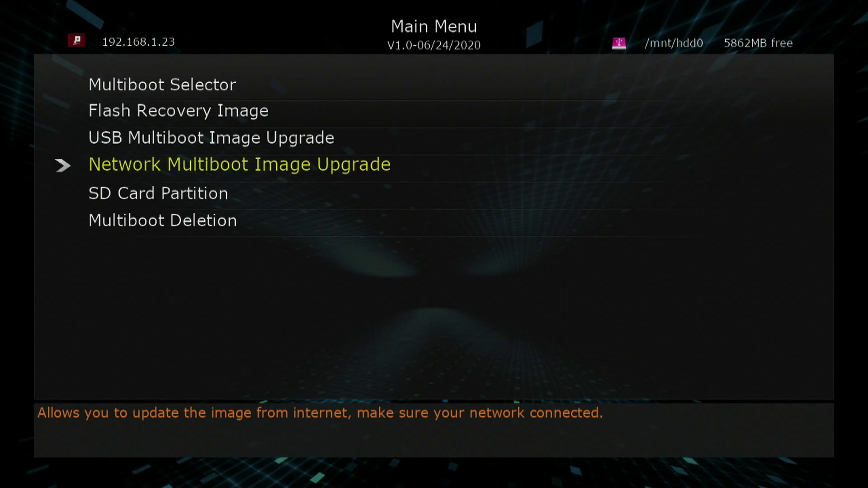This screenshot has width=868, height=488.
Task: Click 'Recovery' word in Flash Recovery Image
Action: [174, 111]
